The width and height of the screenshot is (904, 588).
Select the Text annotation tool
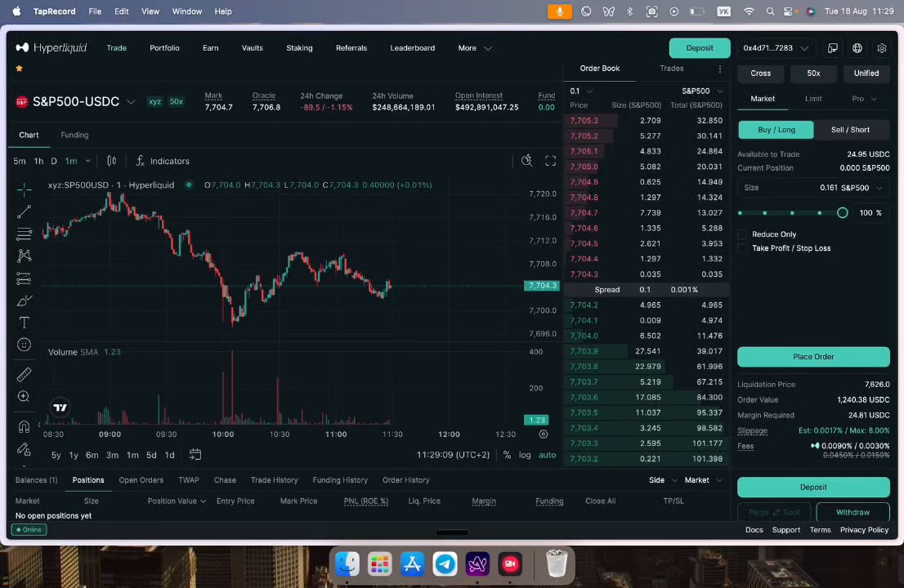tap(25, 323)
